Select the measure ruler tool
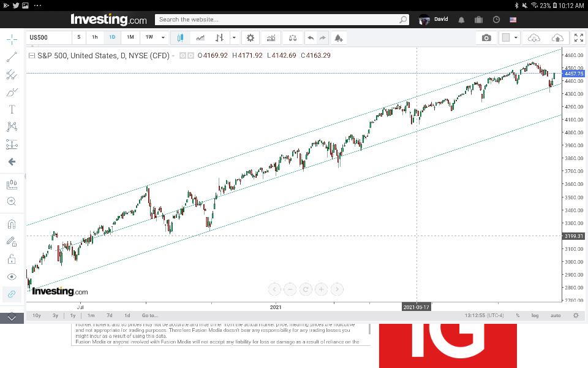The height and width of the screenshot is (368, 588). pyautogui.click(x=12, y=185)
